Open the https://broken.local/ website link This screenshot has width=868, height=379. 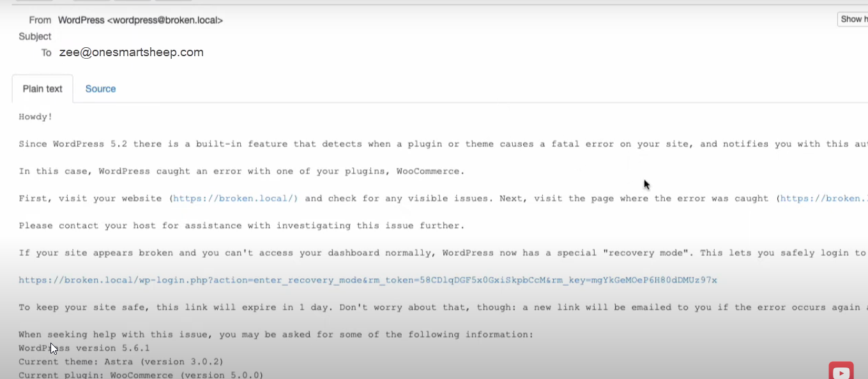pyautogui.click(x=236, y=198)
